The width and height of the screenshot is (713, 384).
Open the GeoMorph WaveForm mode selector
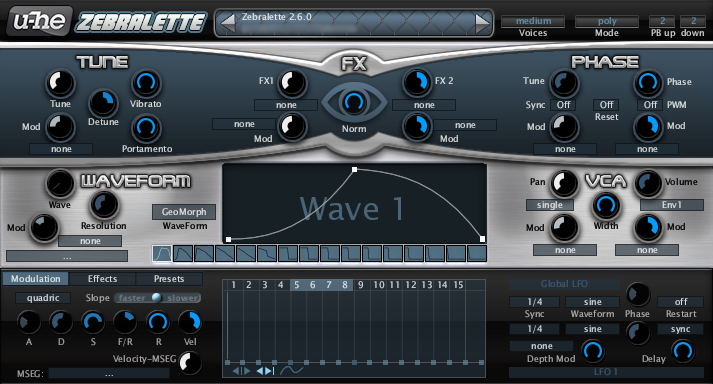(184, 212)
